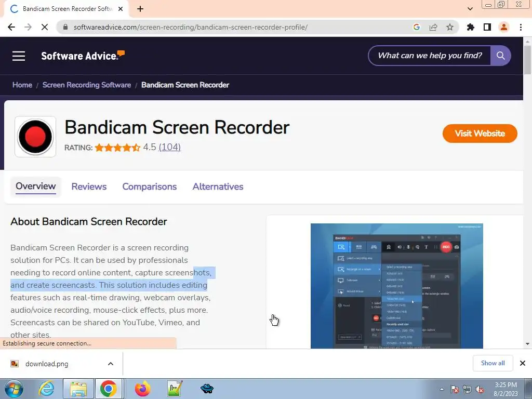Click the padlock site info icon
Image resolution: width=532 pixels, height=399 pixels.
click(65, 27)
